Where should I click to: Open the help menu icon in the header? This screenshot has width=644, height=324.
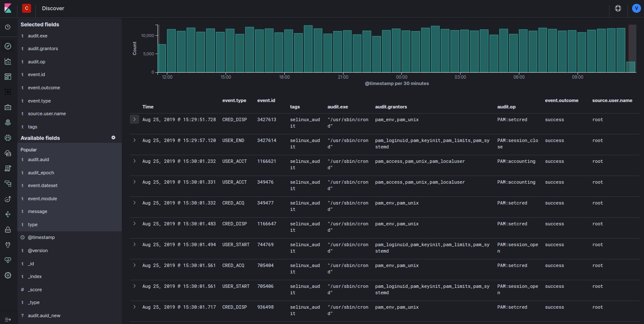click(618, 9)
